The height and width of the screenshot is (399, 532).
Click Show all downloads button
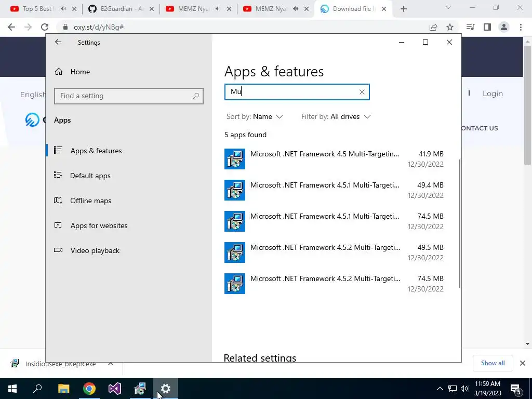pyautogui.click(x=493, y=363)
